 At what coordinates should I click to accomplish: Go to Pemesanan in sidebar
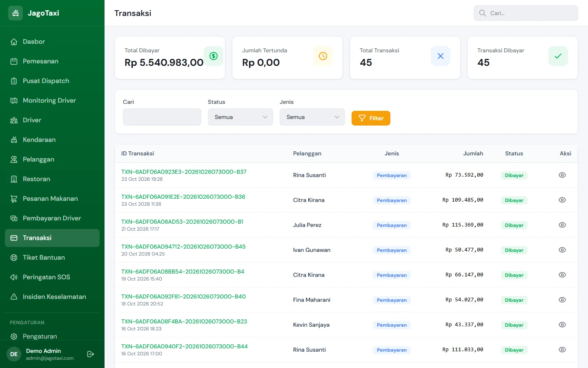click(52, 61)
